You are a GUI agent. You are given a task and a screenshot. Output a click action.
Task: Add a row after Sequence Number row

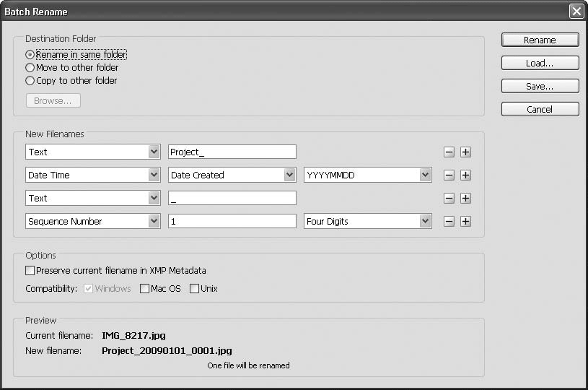(465, 221)
